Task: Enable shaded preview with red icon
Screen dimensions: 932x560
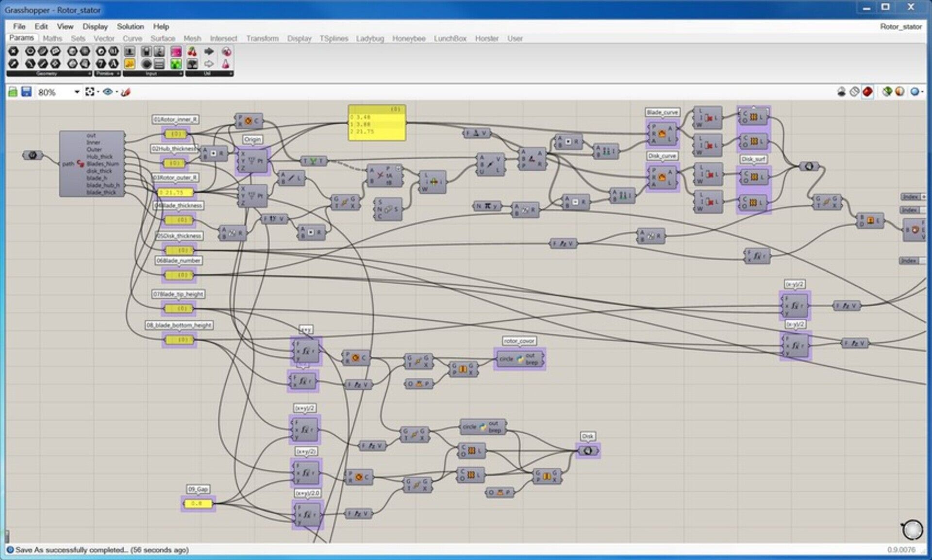Action: pyautogui.click(x=867, y=92)
